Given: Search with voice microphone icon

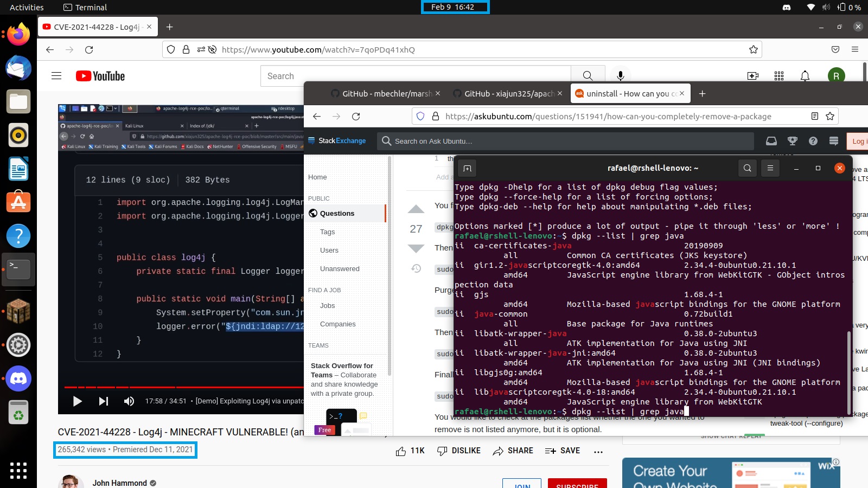Looking at the screenshot, I should click(621, 76).
